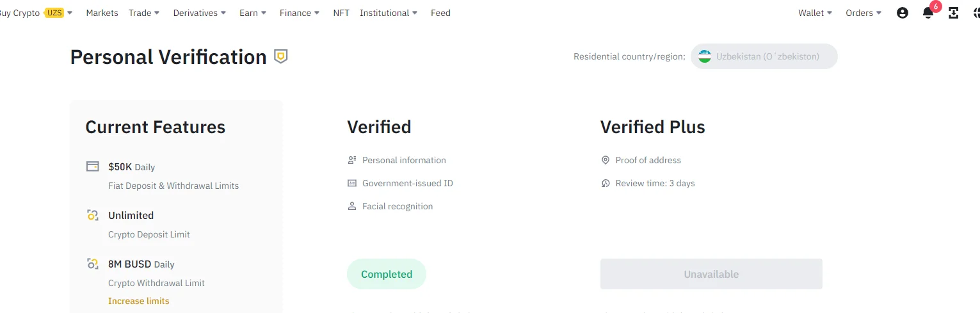This screenshot has width=980, height=313.
Task: Open notifications bell with 6 alerts
Action: (929, 12)
